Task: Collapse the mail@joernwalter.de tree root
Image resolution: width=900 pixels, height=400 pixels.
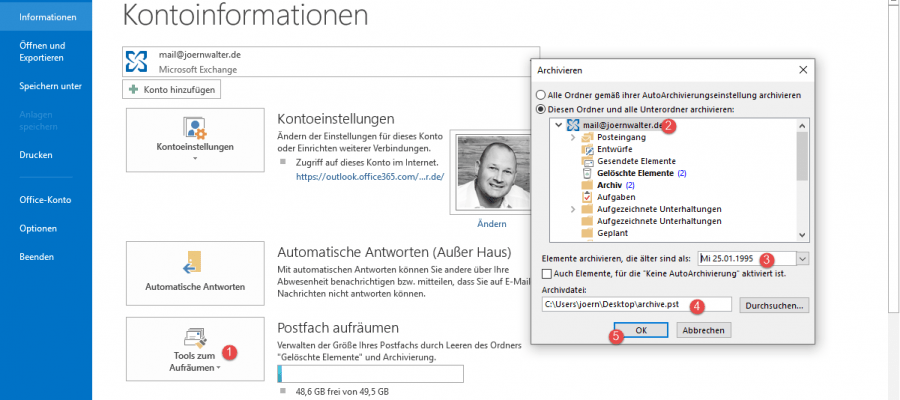Action: pos(558,125)
